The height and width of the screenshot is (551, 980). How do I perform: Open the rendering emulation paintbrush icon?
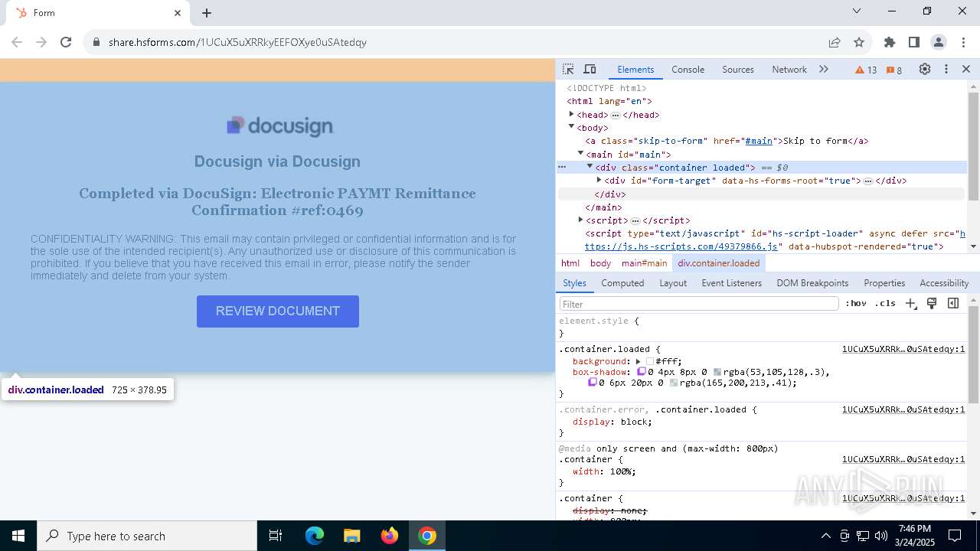[932, 304]
